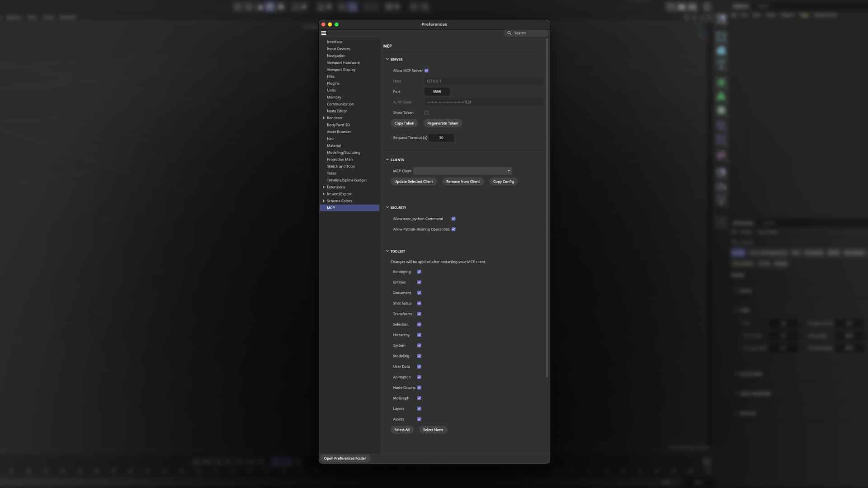The width and height of the screenshot is (868, 488).
Task: Click the Copy Config button
Action: click(x=504, y=182)
